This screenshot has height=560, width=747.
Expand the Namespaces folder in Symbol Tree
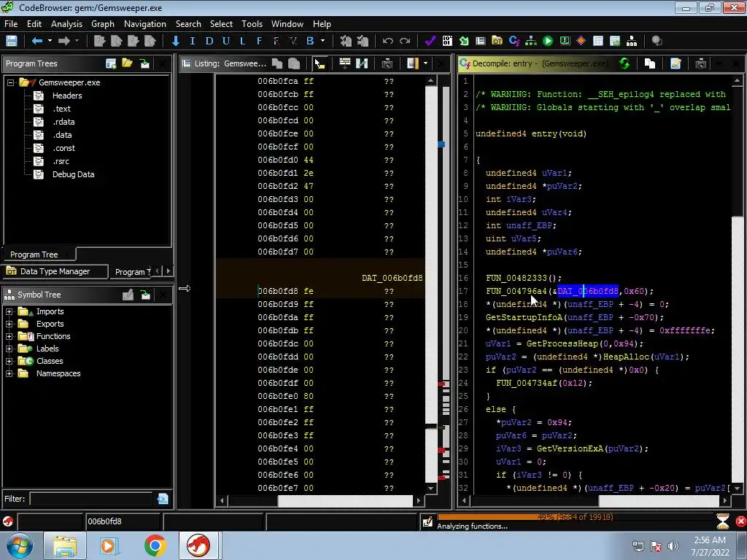point(9,373)
